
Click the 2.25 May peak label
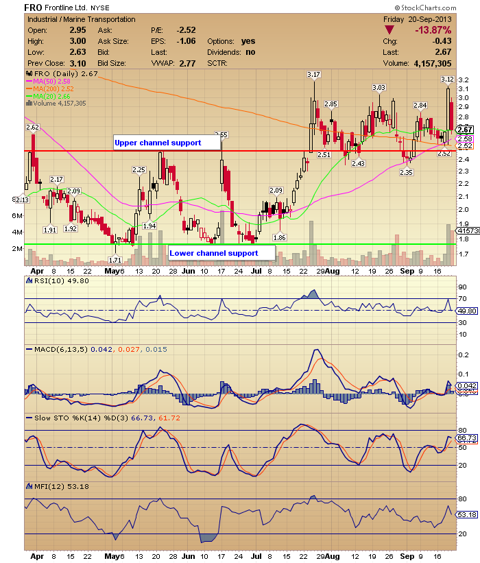pos(139,170)
